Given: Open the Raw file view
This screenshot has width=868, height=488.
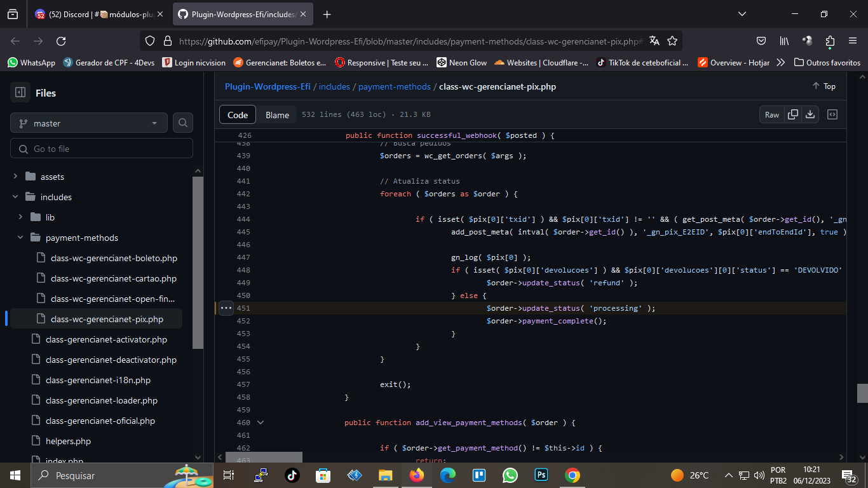Looking at the screenshot, I should [772, 115].
